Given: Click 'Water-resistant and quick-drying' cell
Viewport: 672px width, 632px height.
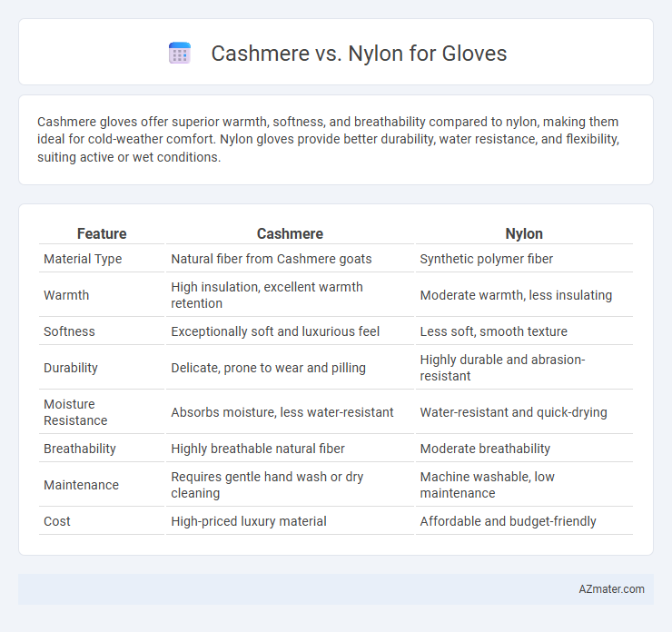Looking at the screenshot, I should coord(513,412).
